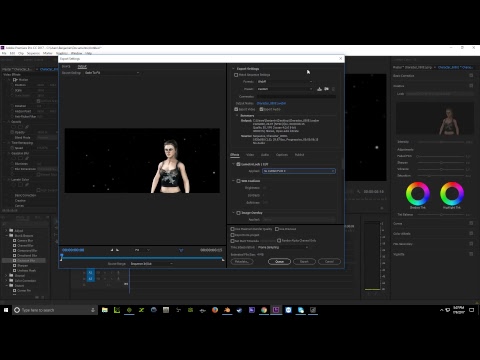Enable the Use Previews checkbox

pyautogui.click(x=277, y=229)
